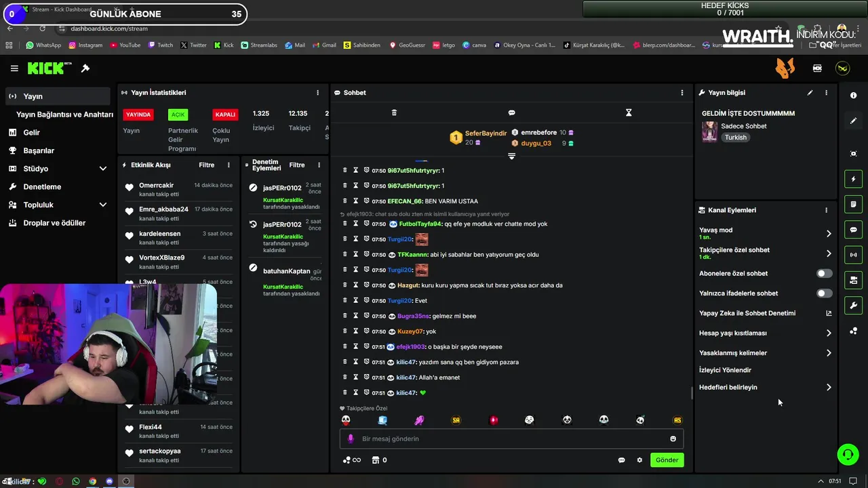Click the broadcast signal icon in right sidebar

(x=853, y=255)
